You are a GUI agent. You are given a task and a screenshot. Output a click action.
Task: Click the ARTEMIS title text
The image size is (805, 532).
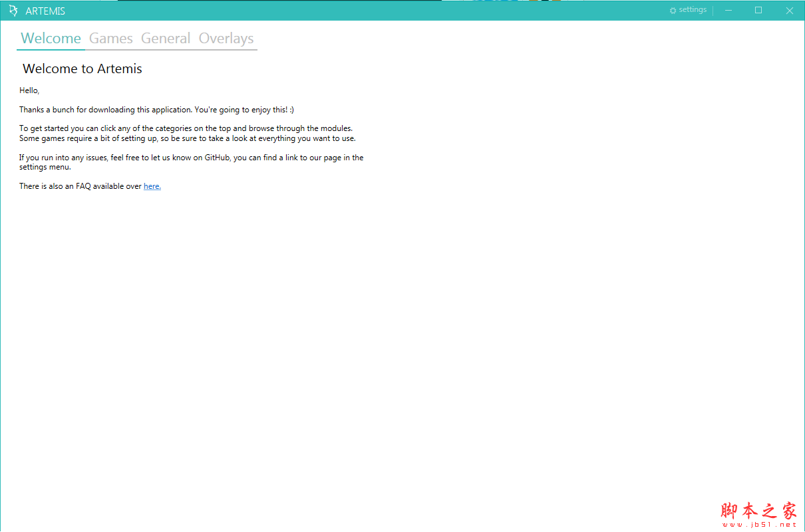pyautogui.click(x=45, y=11)
